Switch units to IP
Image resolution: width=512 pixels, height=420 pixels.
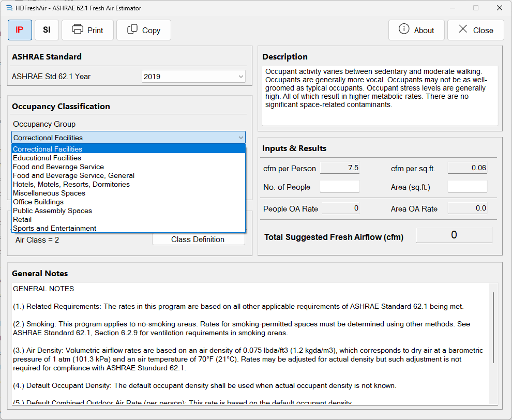(x=20, y=30)
